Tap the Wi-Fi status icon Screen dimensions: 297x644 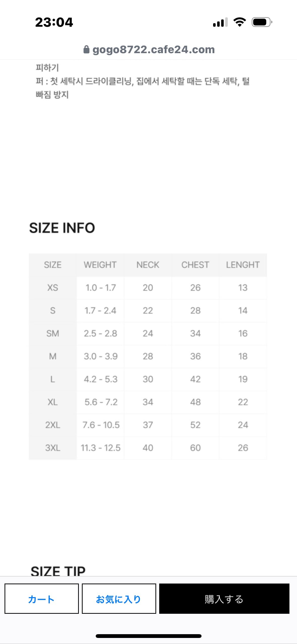(240, 22)
